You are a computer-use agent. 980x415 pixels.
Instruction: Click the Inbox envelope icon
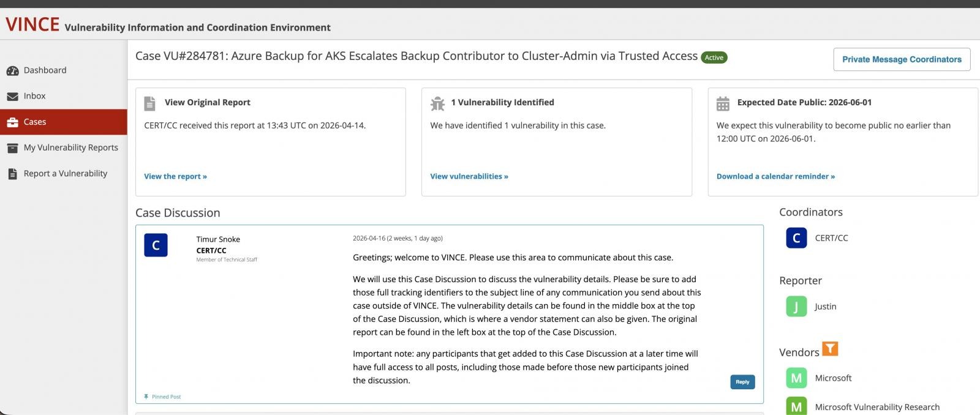(x=12, y=96)
